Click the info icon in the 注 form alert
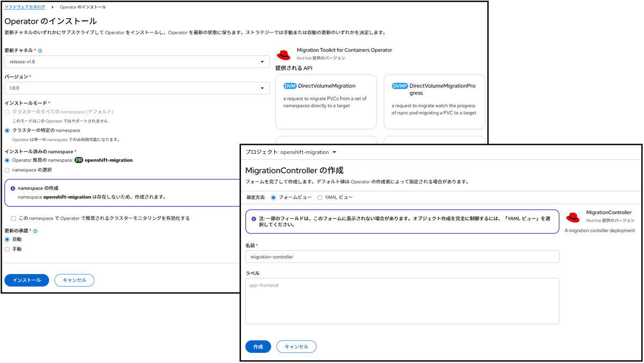The height and width of the screenshot is (363, 644). tap(254, 219)
